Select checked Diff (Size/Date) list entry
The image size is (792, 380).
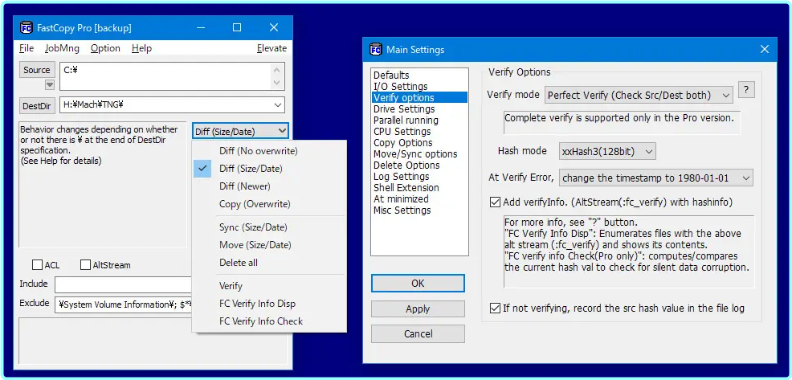coord(269,169)
